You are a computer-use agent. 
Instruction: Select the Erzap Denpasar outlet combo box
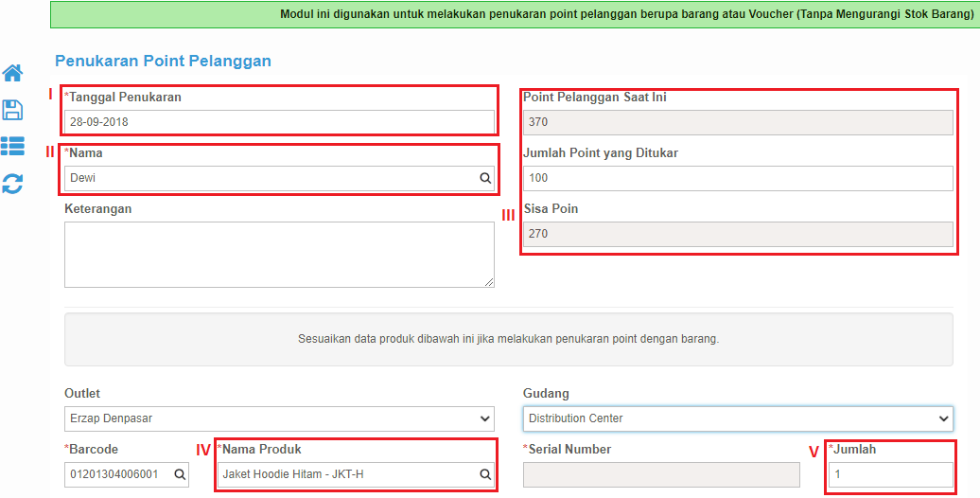click(x=279, y=418)
